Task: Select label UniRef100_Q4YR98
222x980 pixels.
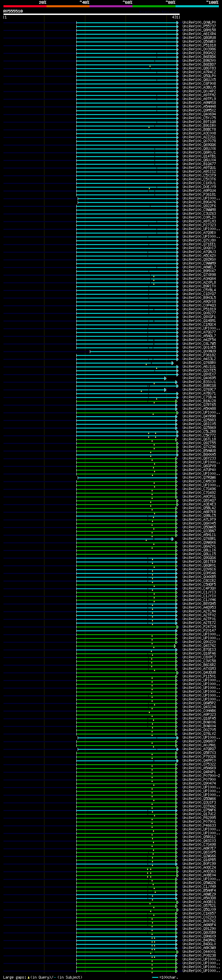Action: coord(199,416)
